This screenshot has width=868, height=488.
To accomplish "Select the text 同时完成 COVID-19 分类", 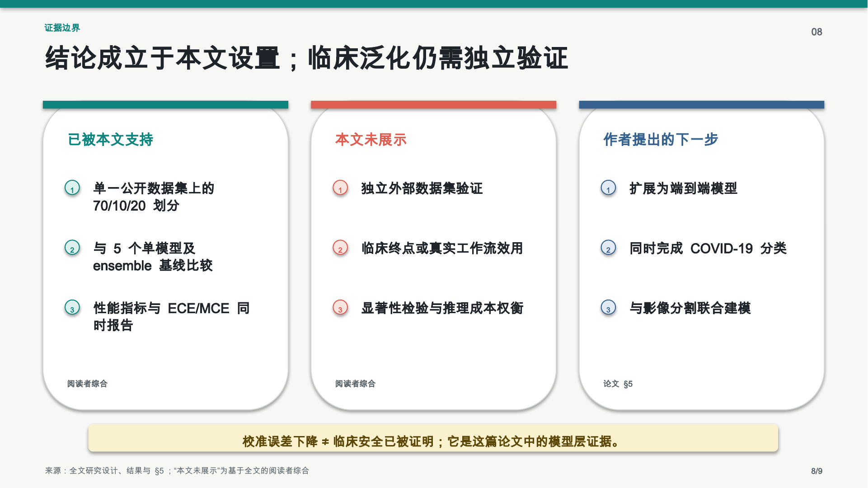I will pos(708,248).
